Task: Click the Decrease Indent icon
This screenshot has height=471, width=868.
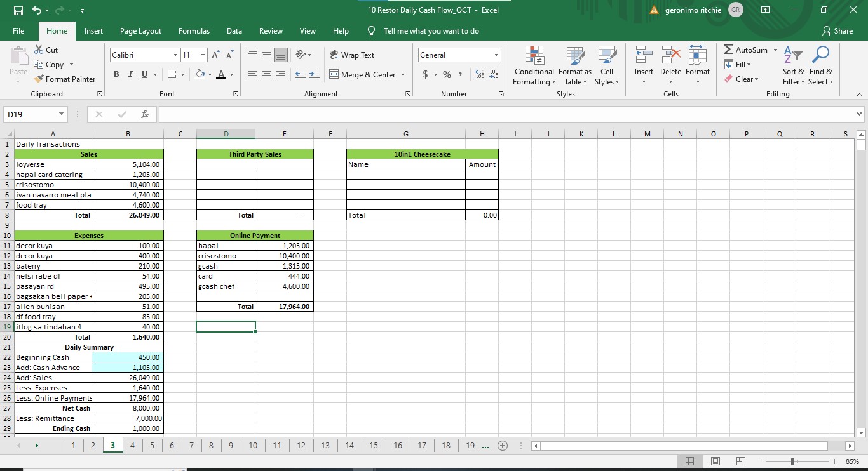Action: click(x=300, y=74)
